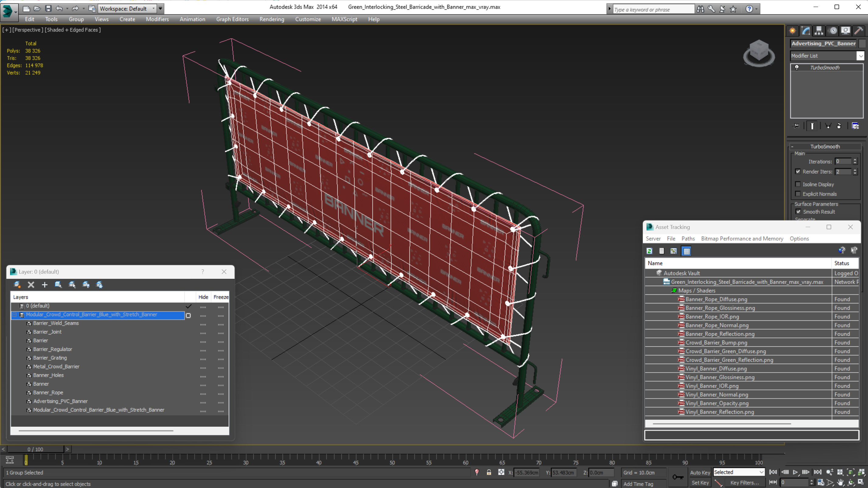The image size is (868, 488).
Task: Open the Rendering menu
Action: (272, 19)
